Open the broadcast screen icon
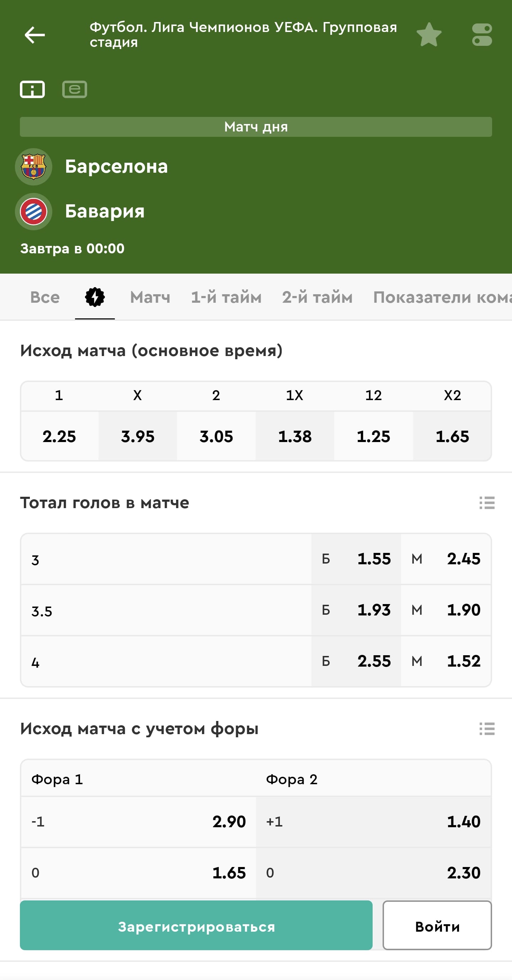 pos(75,90)
